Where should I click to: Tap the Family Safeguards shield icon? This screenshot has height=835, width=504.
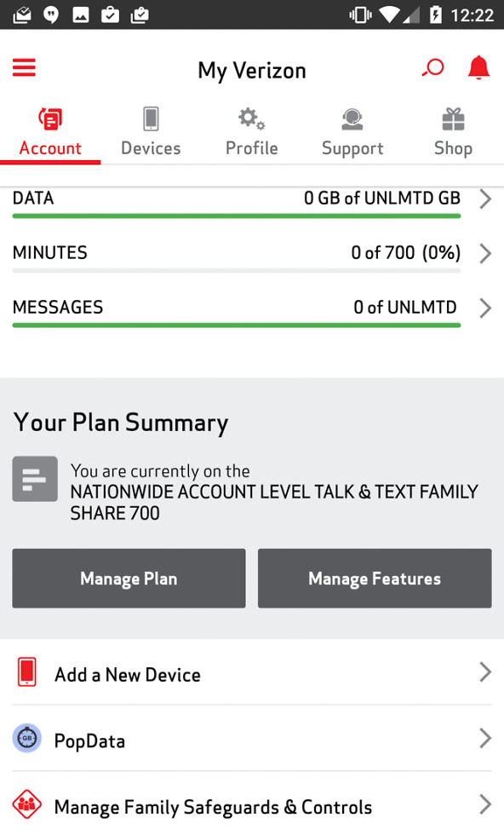[26, 804]
